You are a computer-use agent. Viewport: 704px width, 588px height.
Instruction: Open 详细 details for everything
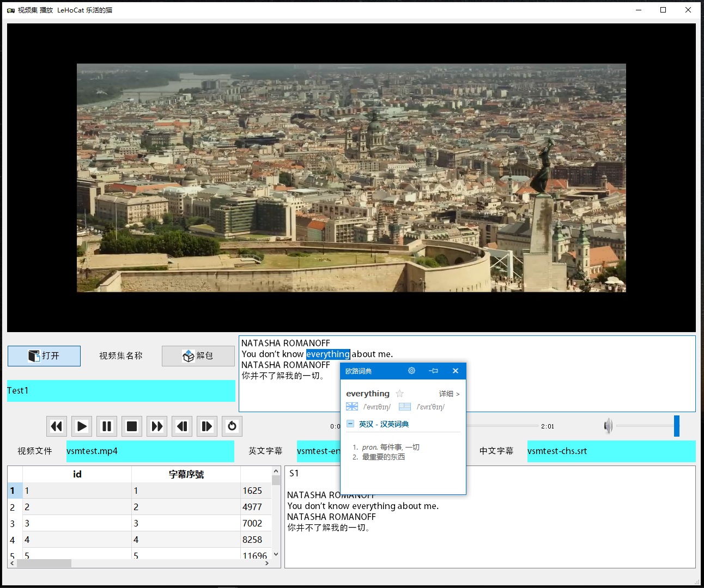click(450, 394)
